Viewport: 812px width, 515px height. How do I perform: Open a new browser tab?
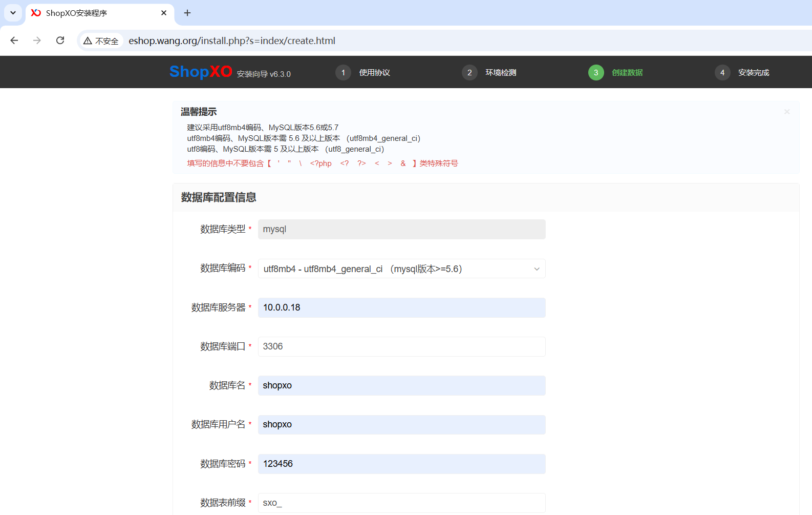[187, 13]
